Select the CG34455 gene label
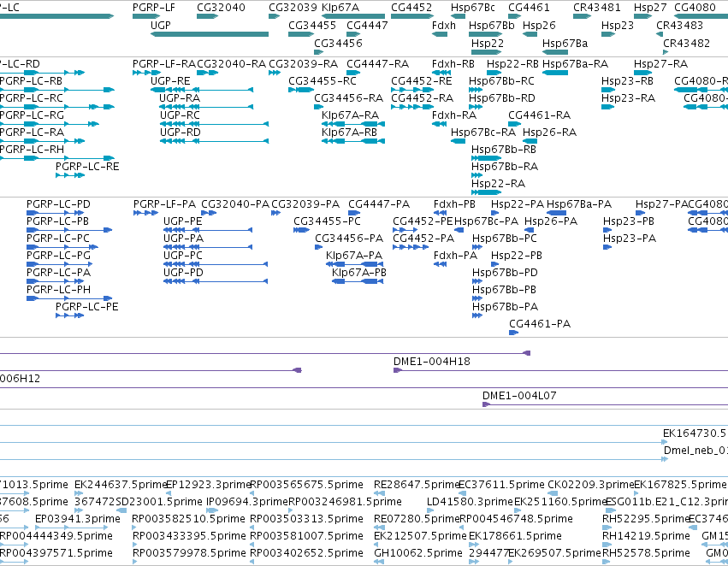 coord(312,25)
